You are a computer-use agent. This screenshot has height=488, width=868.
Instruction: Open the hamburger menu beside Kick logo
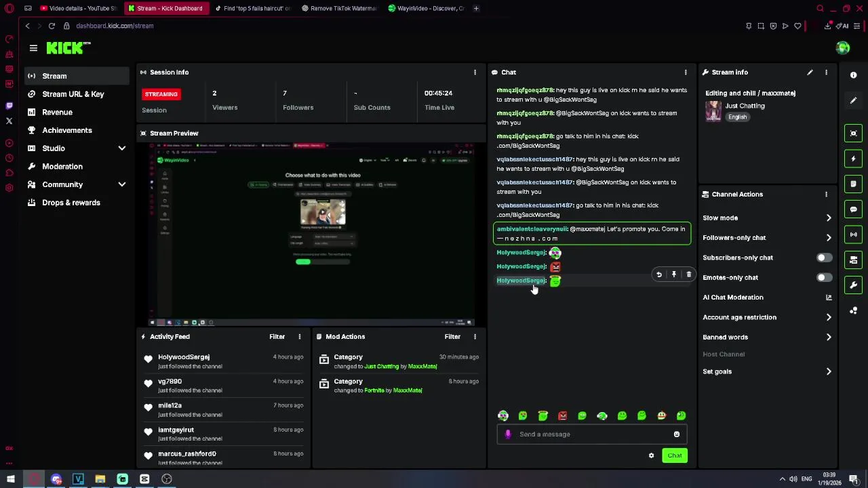pyautogui.click(x=33, y=48)
